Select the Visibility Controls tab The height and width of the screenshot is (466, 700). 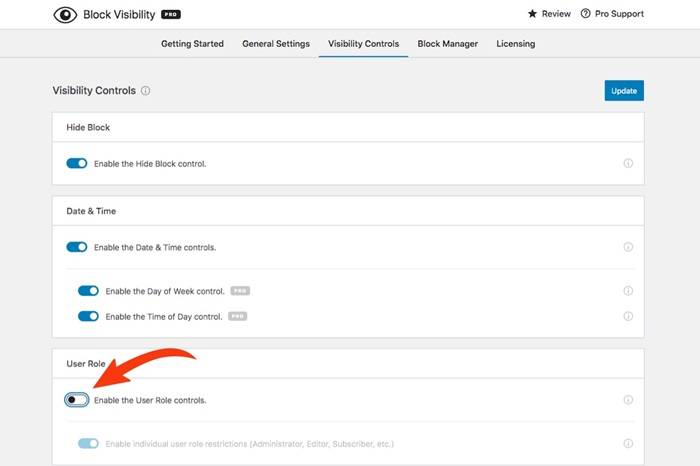pos(363,44)
